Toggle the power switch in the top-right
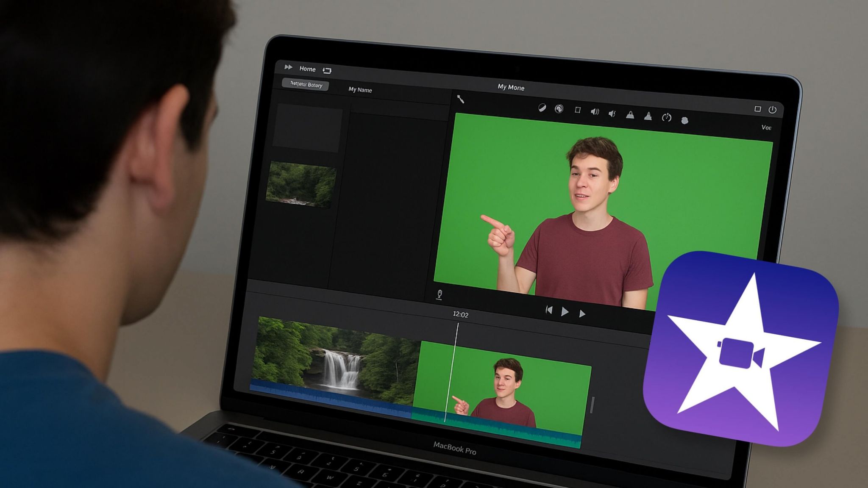The width and height of the screenshot is (868, 488). coord(772,110)
